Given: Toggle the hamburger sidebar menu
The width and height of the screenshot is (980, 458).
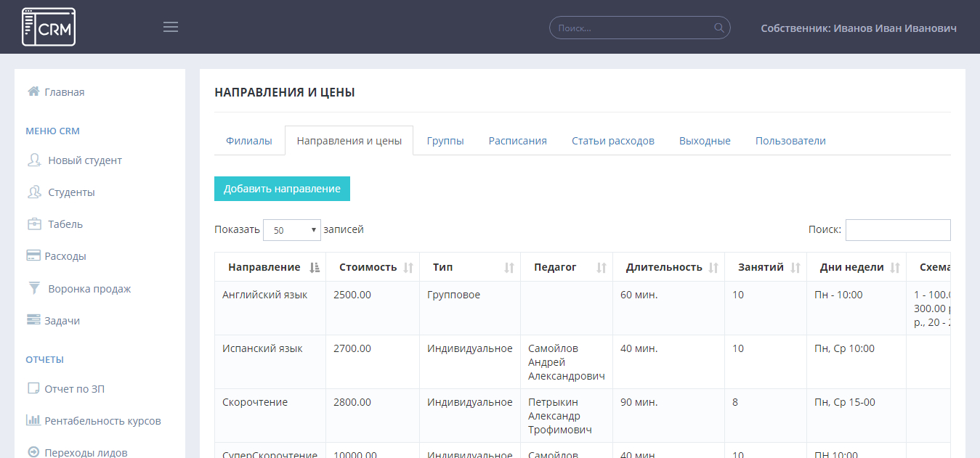Looking at the screenshot, I should tap(171, 28).
